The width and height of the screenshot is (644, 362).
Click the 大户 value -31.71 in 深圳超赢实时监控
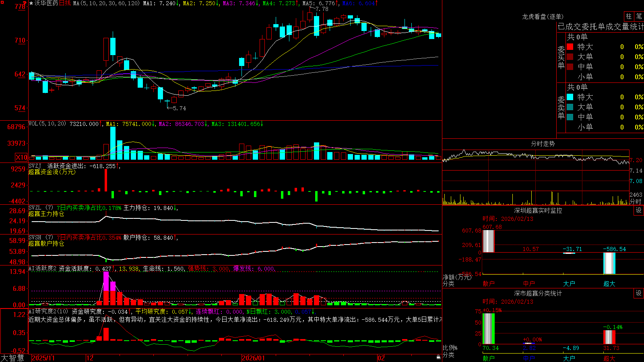[572, 249]
